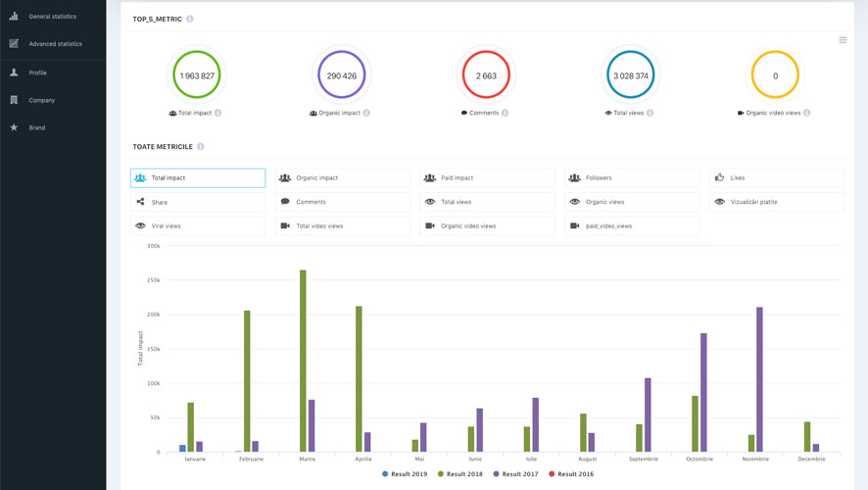The image size is (868, 490).
Task: Click the info icon beside TOP_5_METRIC
Action: (x=190, y=20)
